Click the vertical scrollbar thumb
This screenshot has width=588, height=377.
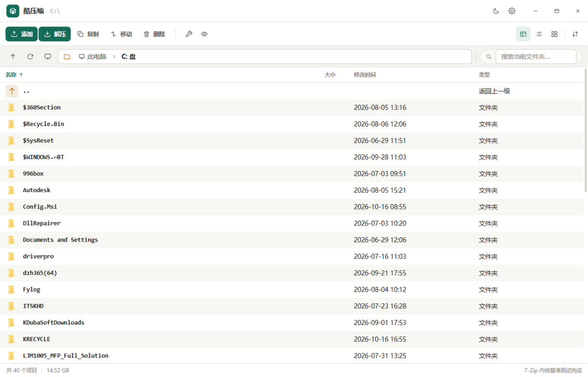pyautogui.click(x=586, y=130)
